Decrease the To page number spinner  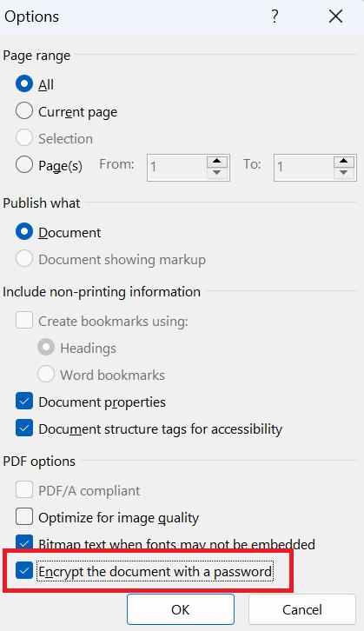pos(343,173)
